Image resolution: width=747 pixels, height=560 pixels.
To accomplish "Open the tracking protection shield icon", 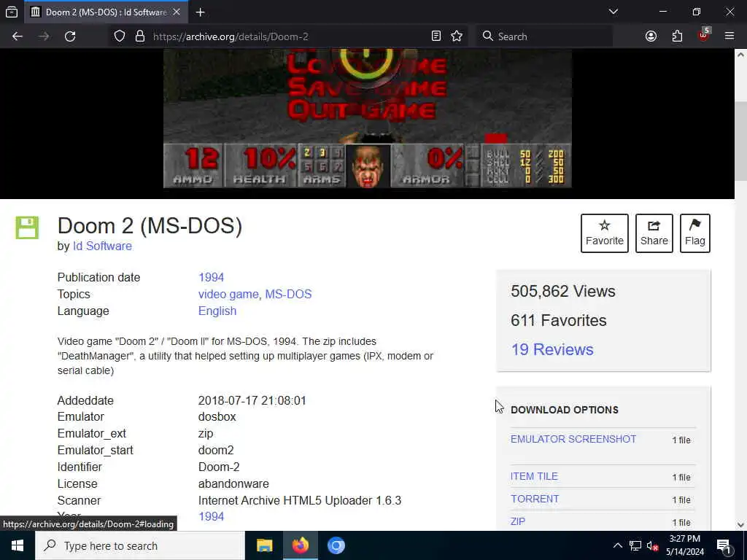I will tap(120, 36).
